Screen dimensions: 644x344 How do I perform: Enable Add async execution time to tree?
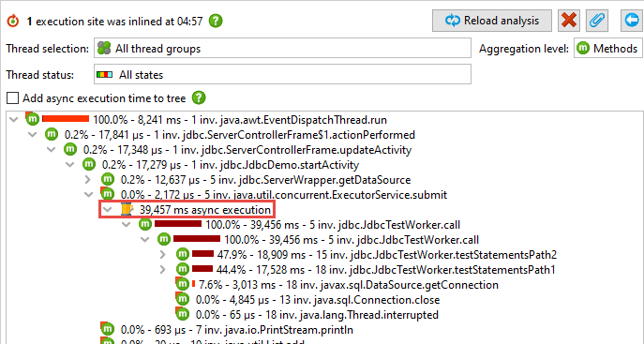13,98
